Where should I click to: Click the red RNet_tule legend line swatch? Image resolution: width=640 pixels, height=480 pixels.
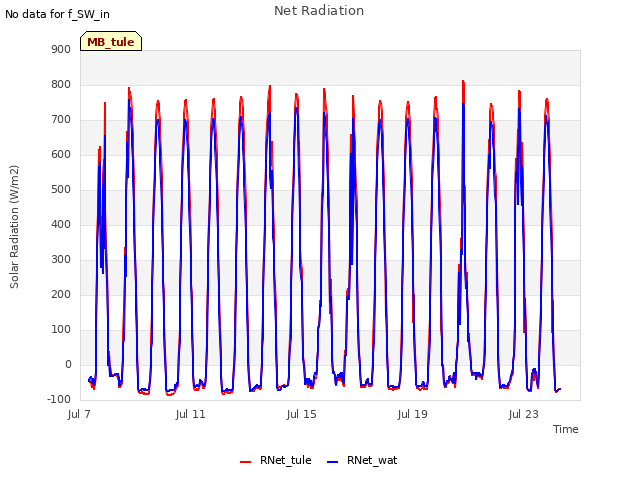tap(245, 462)
